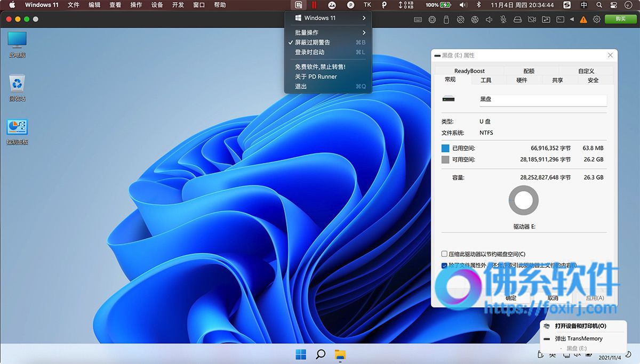
Task: Open the 安全 tab
Action: point(593,80)
